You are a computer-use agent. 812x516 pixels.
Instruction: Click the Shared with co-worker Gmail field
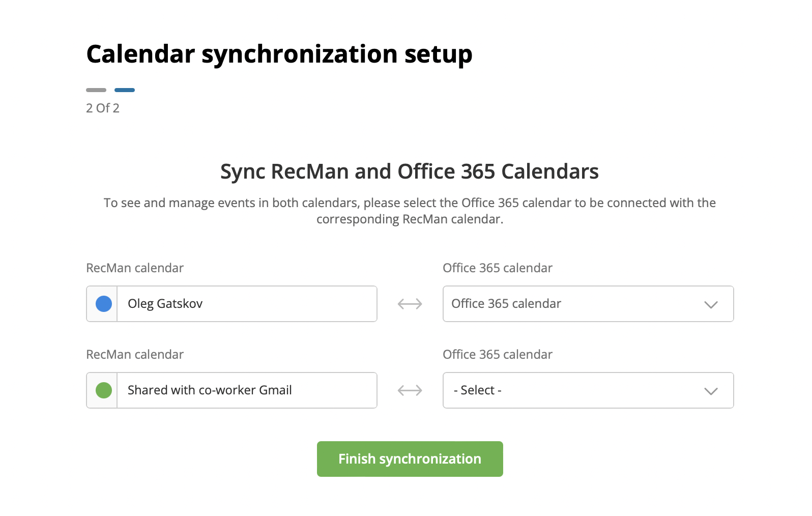pyautogui.click(x=246, y=390)
